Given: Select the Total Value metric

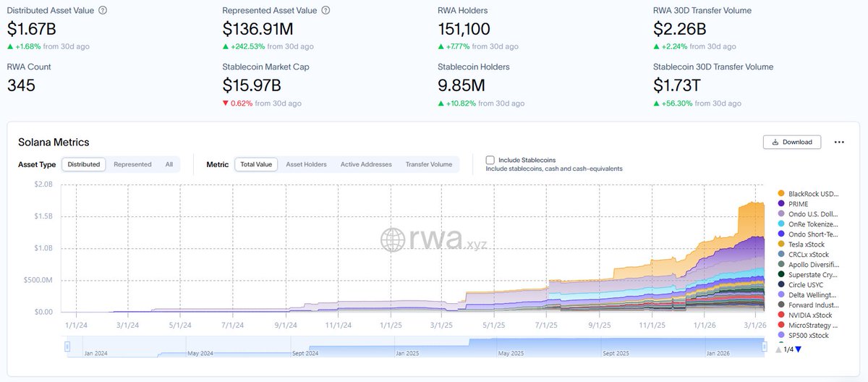Looking at the screenshot, I should [256, 164].
